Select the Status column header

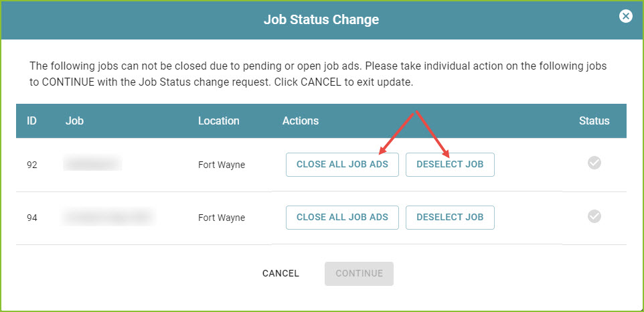pos(594,121)
